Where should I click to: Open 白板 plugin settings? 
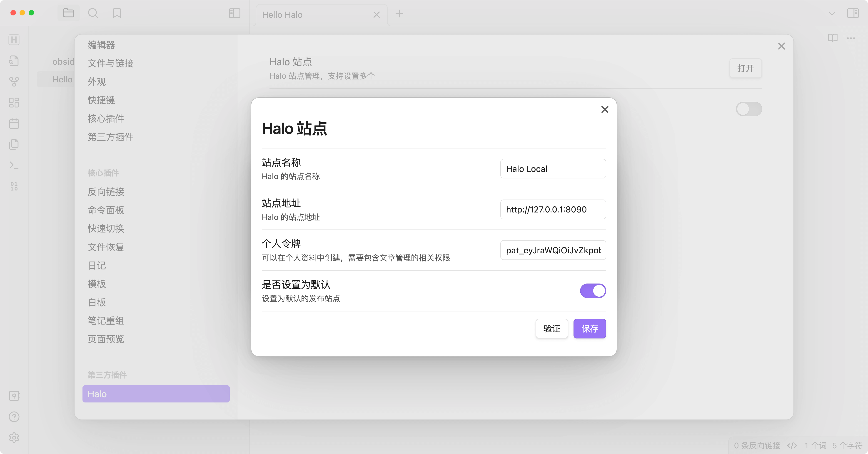pyautogui.click(x=97, y=302)
